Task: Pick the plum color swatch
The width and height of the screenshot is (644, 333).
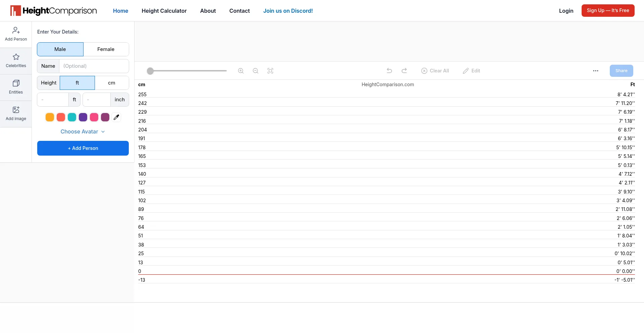Action: 105,117
